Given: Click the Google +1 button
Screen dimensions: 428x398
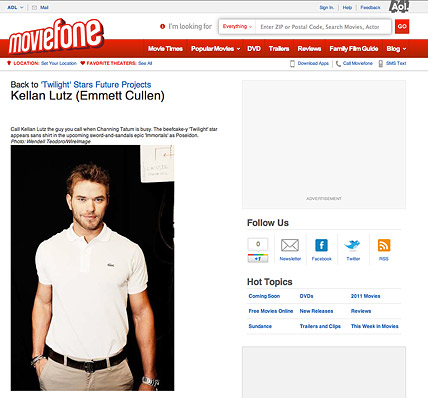Looking at the screenshot, I should coord(258,258).
